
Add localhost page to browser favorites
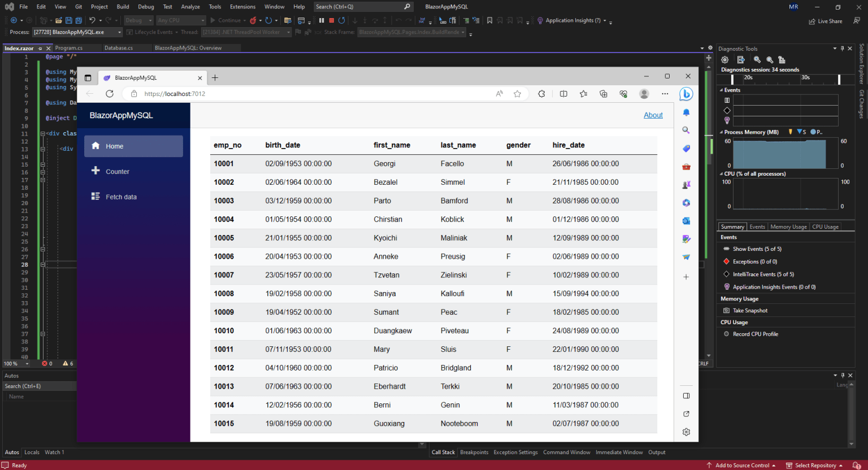click(x=517, y=94)
